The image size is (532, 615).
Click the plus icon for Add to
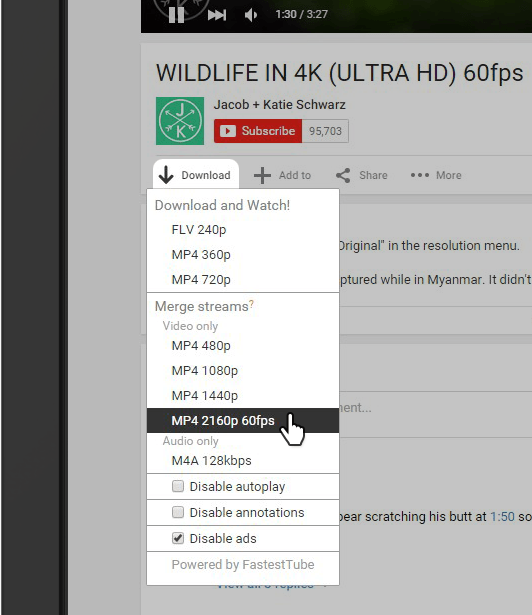click(x=262, y=175)
